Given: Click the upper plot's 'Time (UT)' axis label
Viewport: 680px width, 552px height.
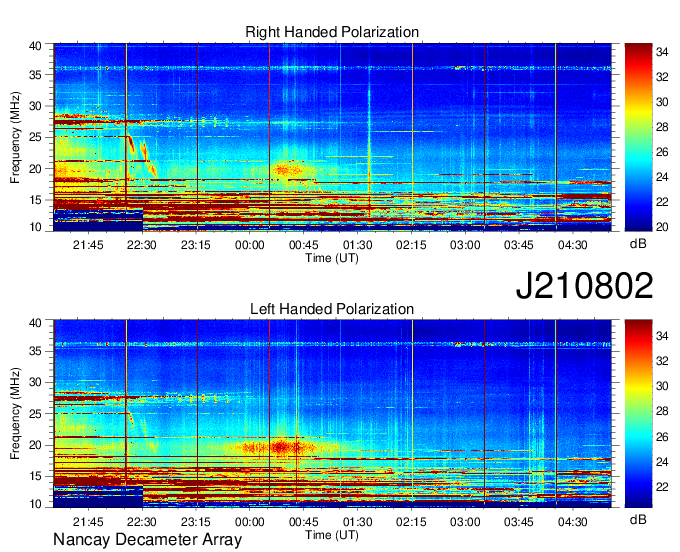Looking at the screenshot, I should (x=332, y=258).
